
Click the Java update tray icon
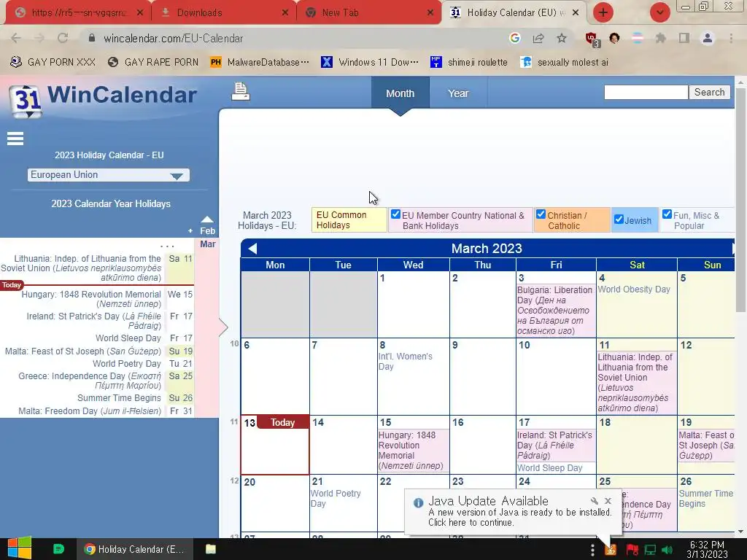tap(611, 550)
